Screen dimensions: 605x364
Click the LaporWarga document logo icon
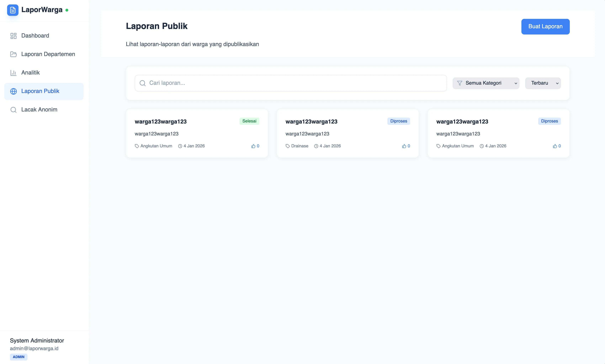(x=13, y=10)
